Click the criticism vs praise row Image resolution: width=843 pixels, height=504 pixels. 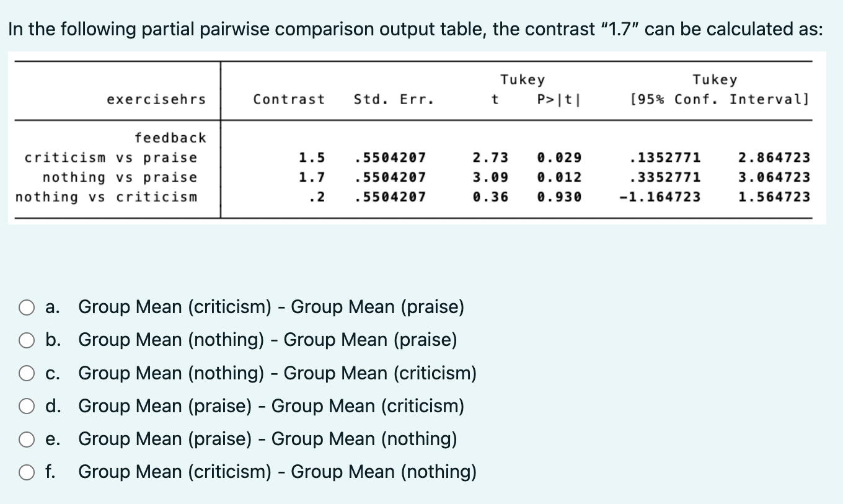click(110, 157)
